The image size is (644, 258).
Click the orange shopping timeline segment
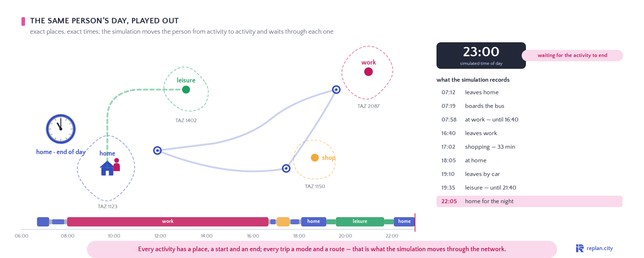(283, 222)
